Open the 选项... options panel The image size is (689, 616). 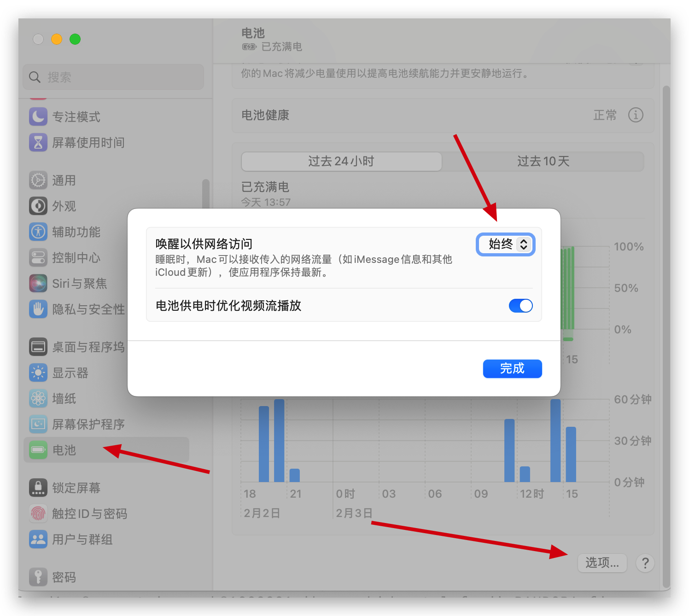tap(602, 563)
